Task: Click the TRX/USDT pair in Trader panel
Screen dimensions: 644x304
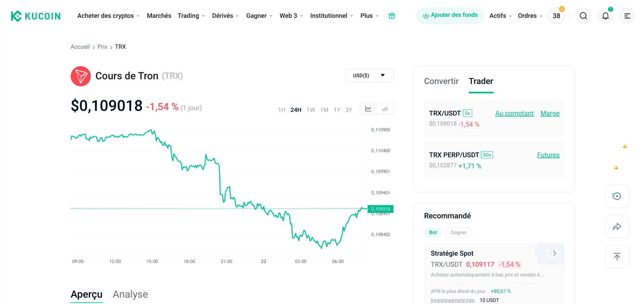Action: tap(445, 113)
